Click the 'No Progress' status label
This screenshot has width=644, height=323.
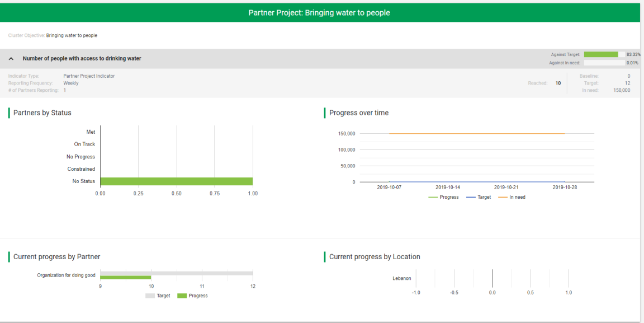click(81, 157)
